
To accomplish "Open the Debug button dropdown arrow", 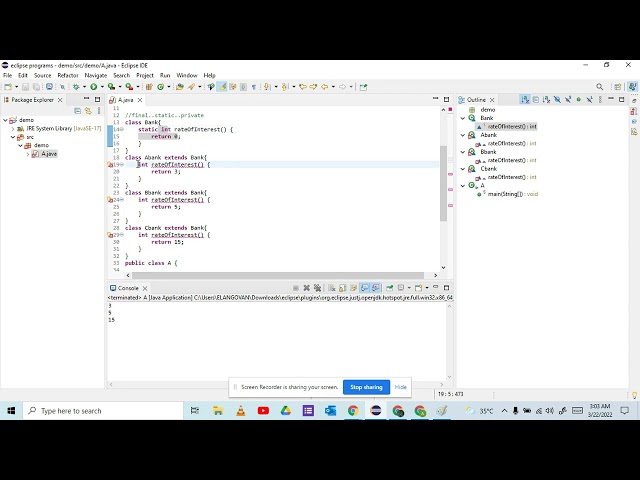I will coord(84,87).
